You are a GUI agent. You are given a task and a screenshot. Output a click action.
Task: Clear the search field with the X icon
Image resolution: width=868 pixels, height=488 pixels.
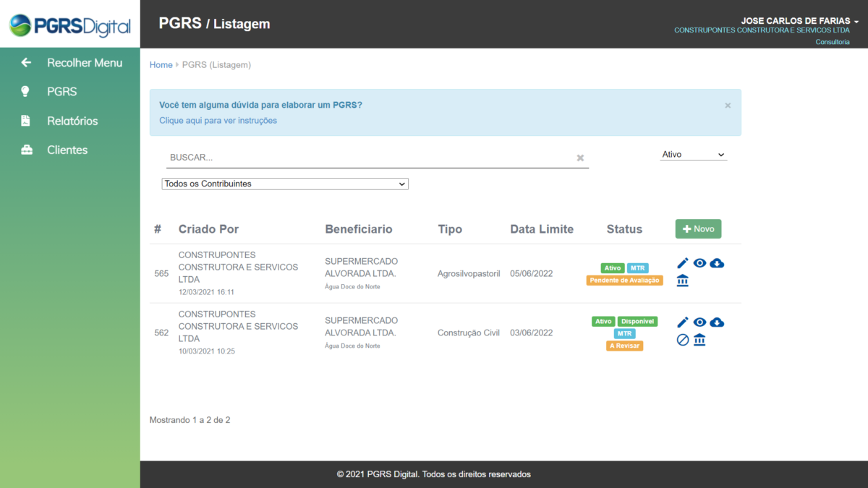[580, 158]
